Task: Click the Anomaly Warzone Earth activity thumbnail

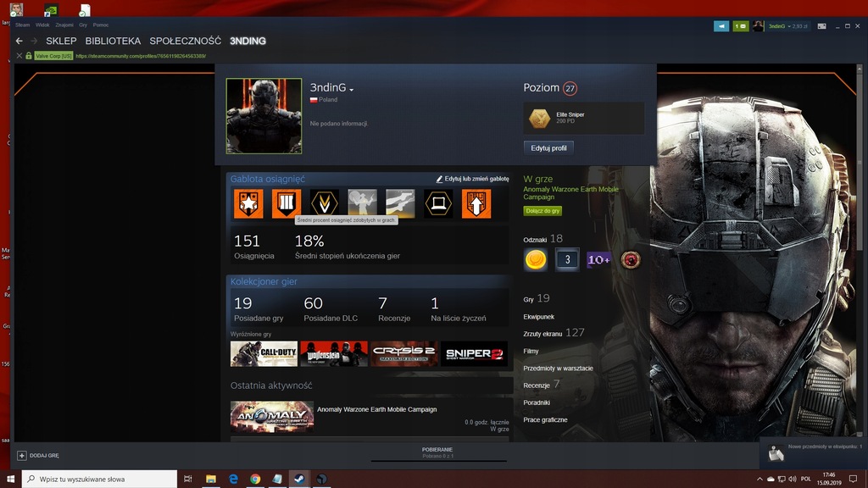Action: 272,417
